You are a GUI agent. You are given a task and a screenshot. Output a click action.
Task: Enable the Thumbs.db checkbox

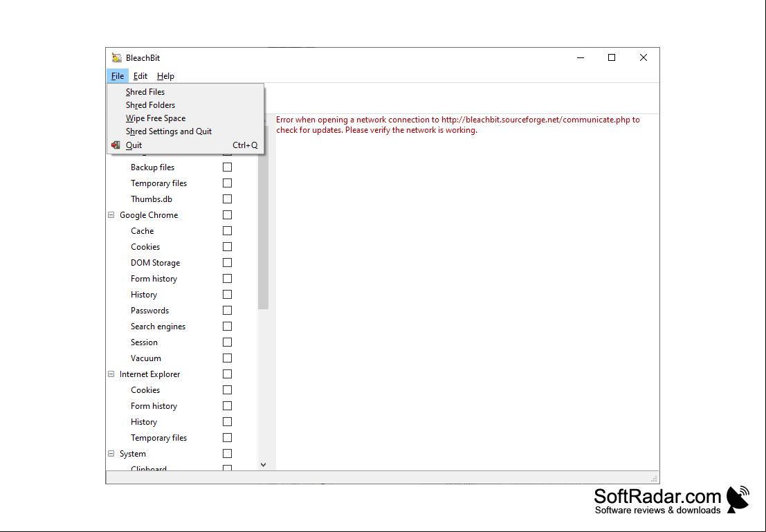227,199
